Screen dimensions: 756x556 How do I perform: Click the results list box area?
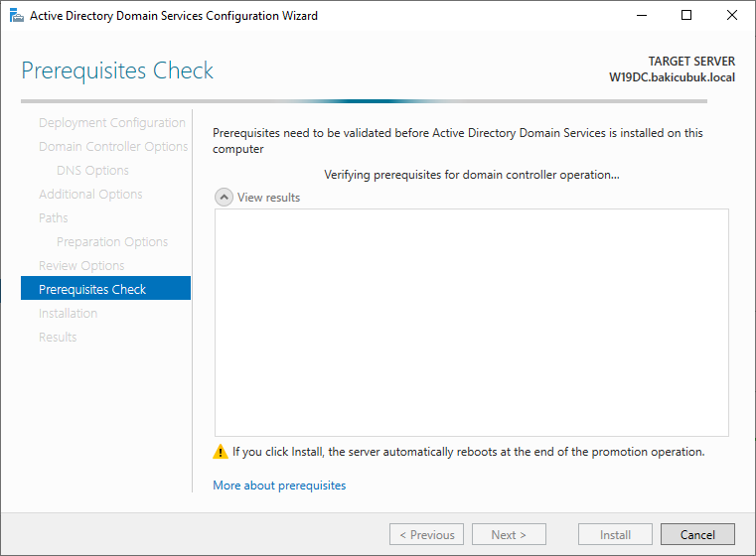tap(472, 323)
